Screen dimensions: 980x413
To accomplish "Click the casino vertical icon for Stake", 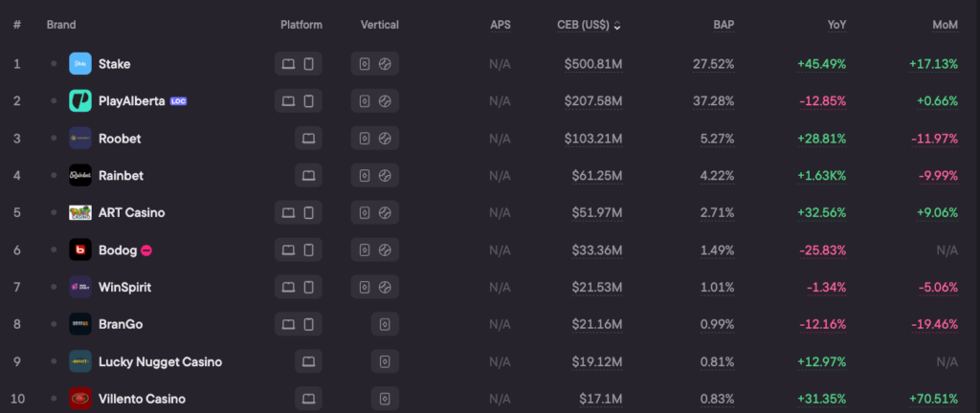I will point(365,64).
